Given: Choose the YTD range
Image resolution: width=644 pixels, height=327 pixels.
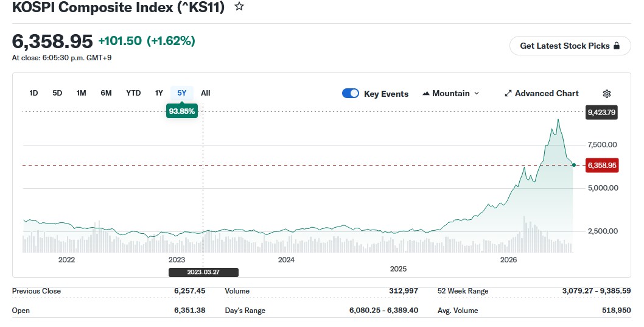Looking at the screenshot, I should [x=133, y=93].
